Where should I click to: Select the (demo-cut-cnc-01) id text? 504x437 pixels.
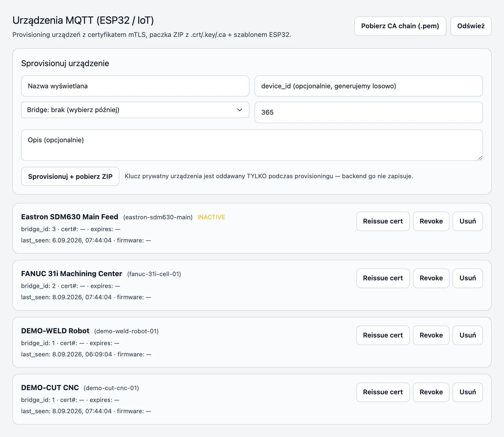111,388
